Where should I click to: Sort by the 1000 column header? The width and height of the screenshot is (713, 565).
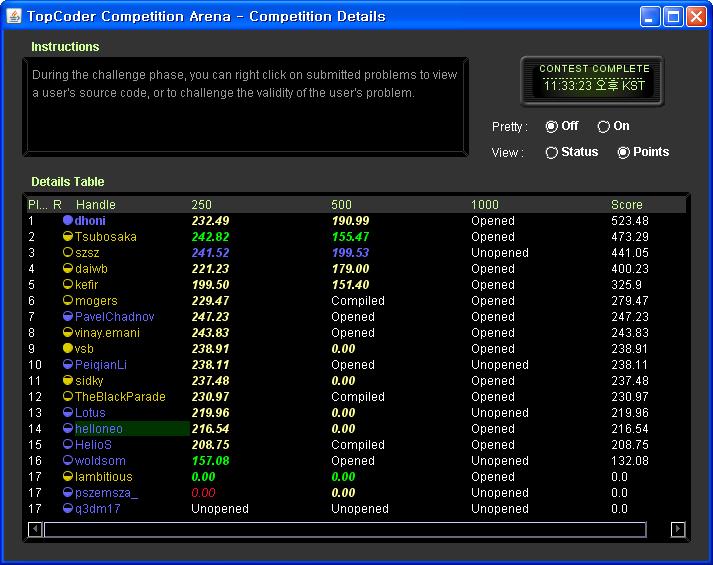click(x=485, y=205)
